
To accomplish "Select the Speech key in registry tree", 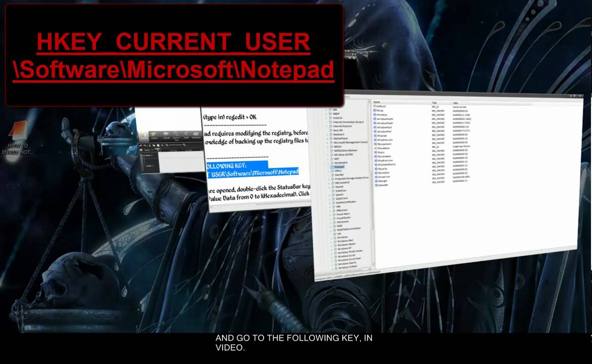I will [x=340, y=195].
